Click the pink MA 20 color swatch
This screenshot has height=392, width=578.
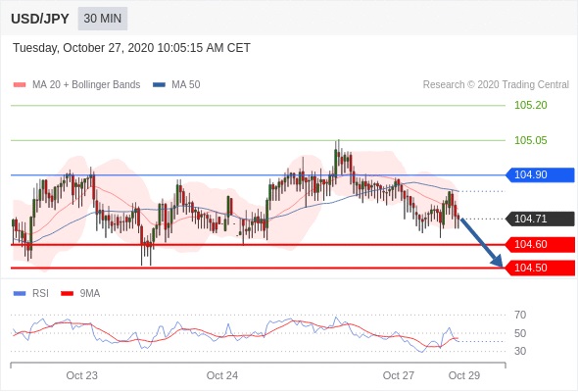(20, 85)
